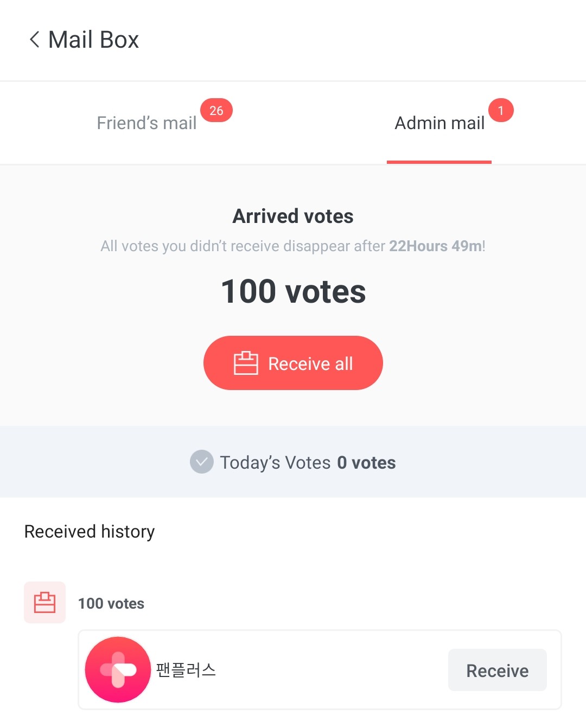Click the 26 unread badge on Friend's mail
The image size is (586, 728).
[x=216, y=111]
